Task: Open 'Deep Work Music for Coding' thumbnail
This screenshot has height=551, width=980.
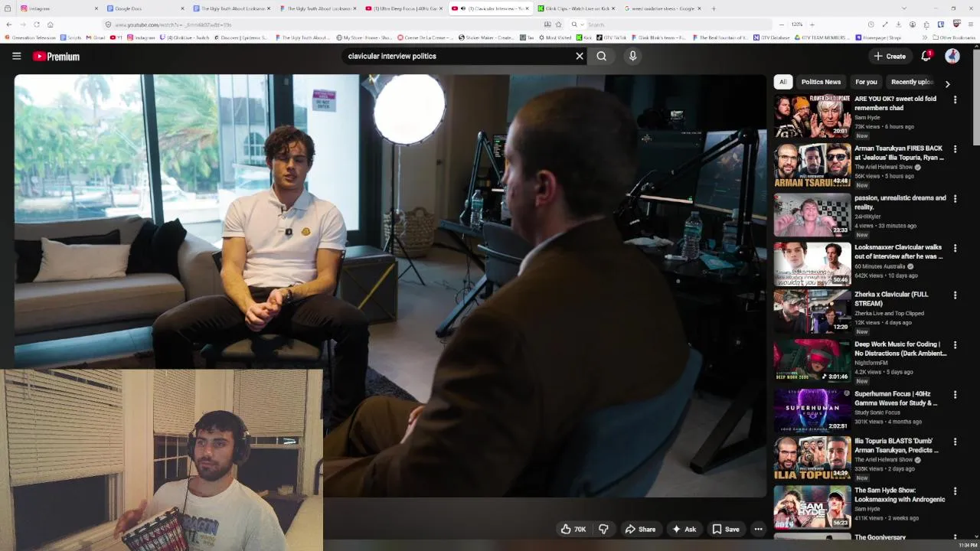Action: [x=812, y=360]
